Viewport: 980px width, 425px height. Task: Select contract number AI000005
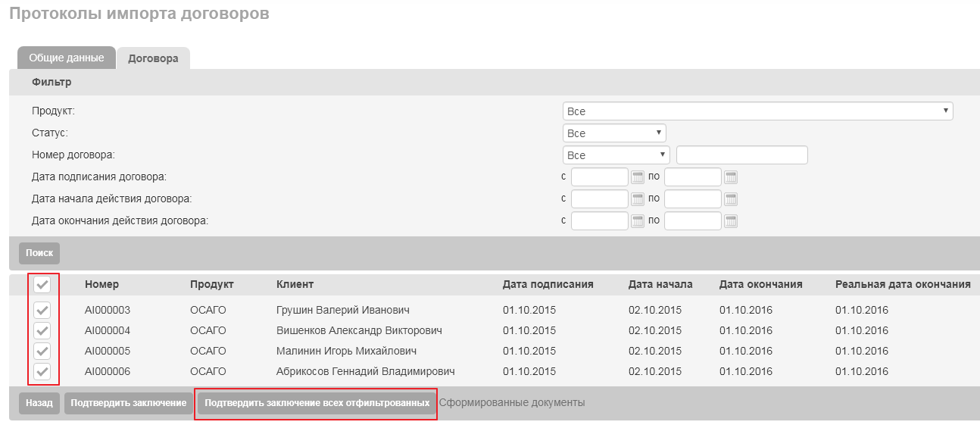108,351
